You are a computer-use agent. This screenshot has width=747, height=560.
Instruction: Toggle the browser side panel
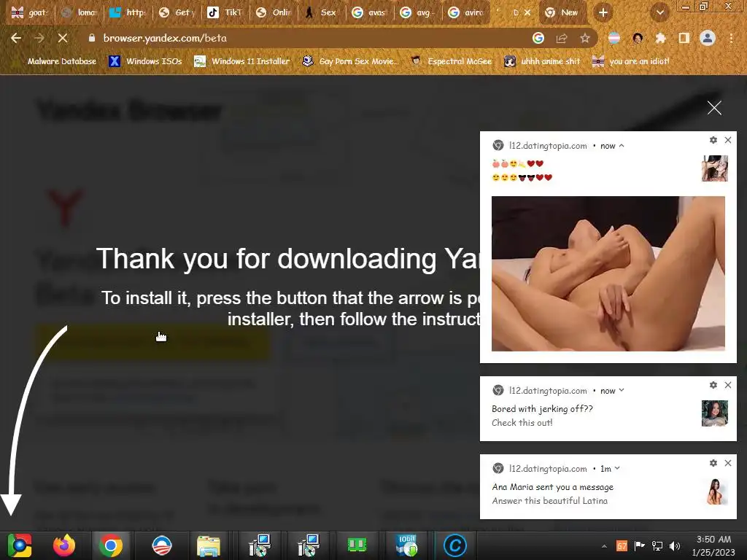point(684,38)
